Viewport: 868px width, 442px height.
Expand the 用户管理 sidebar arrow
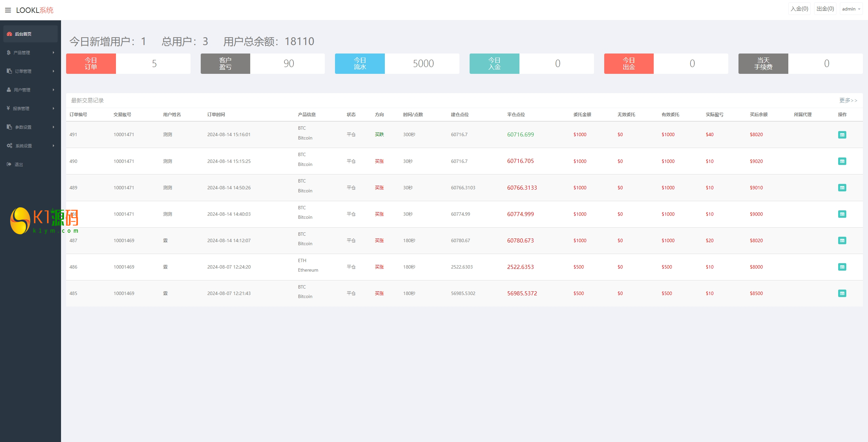[x=54, y=90]
